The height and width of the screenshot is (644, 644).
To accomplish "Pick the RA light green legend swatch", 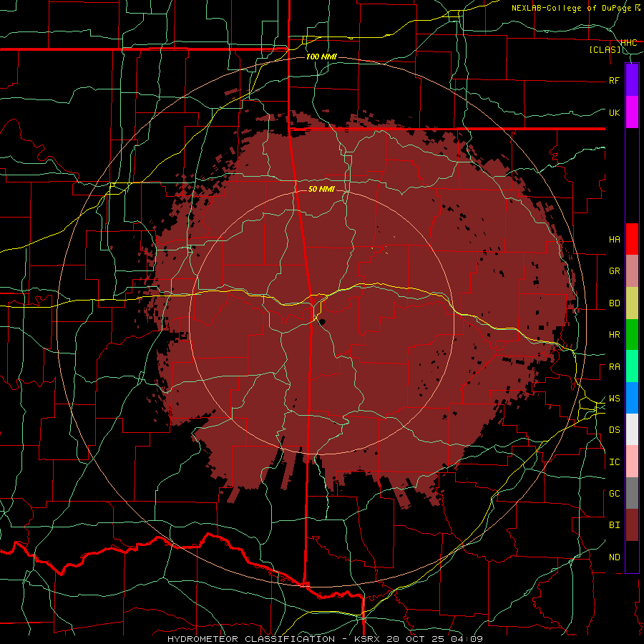I will tap(632, 366).
